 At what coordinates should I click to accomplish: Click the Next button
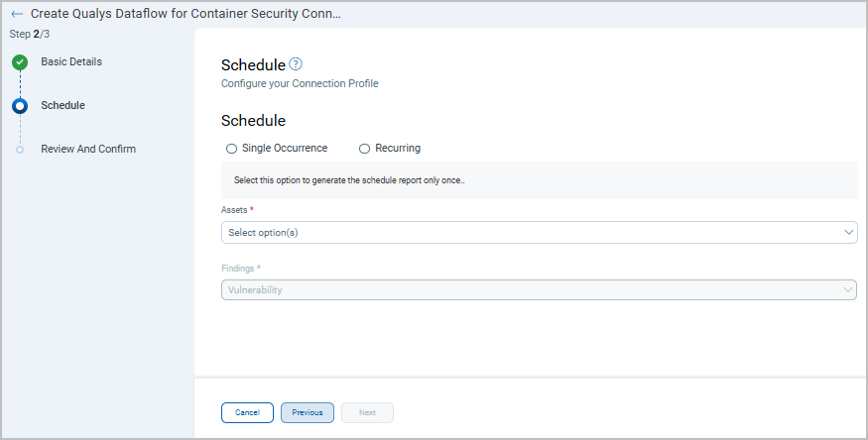click(367, 412)
